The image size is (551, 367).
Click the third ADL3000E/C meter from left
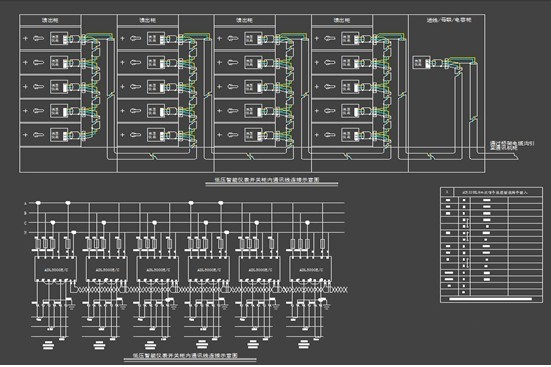click(157, 269)
